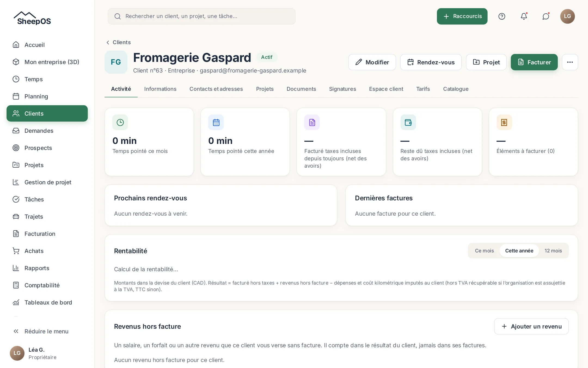Viewport: 588px width, 368px height.
Task: Go to Accueil in the sidebar
Action: tap(47, 45)
